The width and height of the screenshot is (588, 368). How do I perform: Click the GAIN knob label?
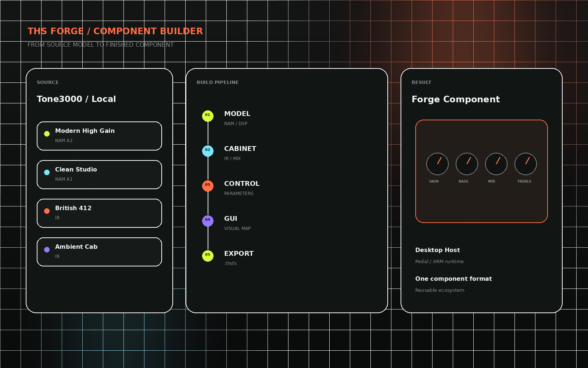pyautogui.click(x=434, y=181)
